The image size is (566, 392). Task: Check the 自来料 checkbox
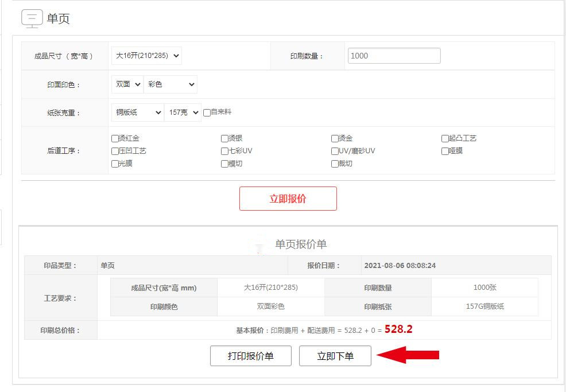coord(207,113)
